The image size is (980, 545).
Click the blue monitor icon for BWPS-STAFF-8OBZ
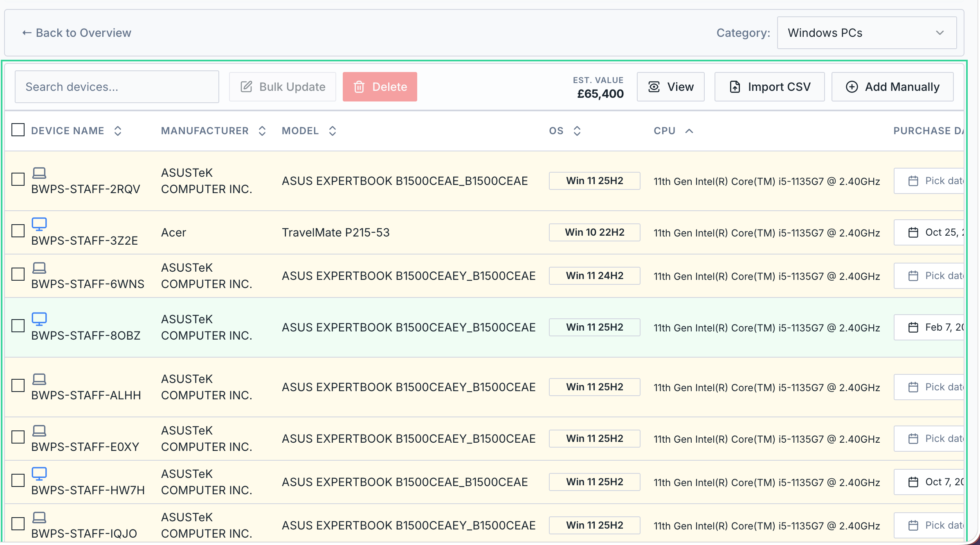[x=39, y=319]
